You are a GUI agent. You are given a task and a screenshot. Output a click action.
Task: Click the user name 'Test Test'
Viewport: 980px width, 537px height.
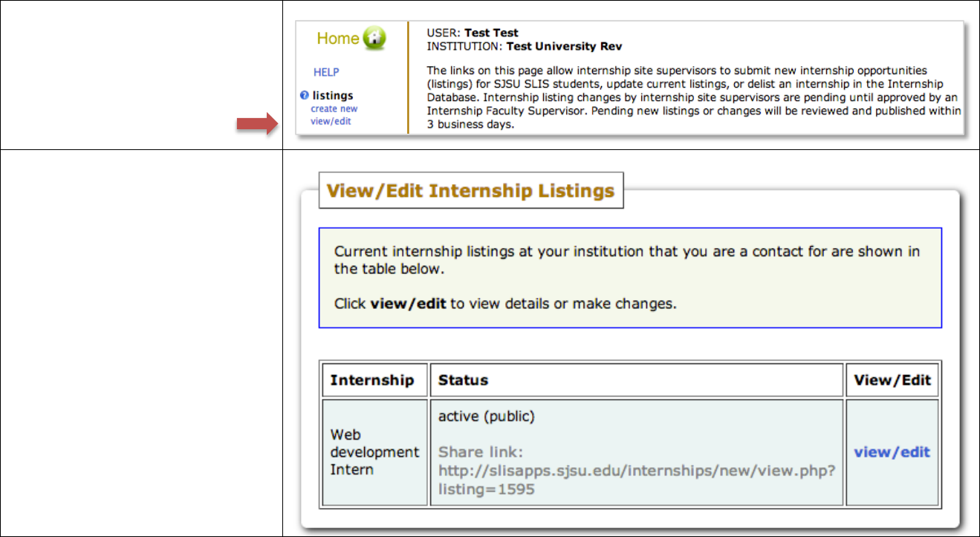click(491, 33)
